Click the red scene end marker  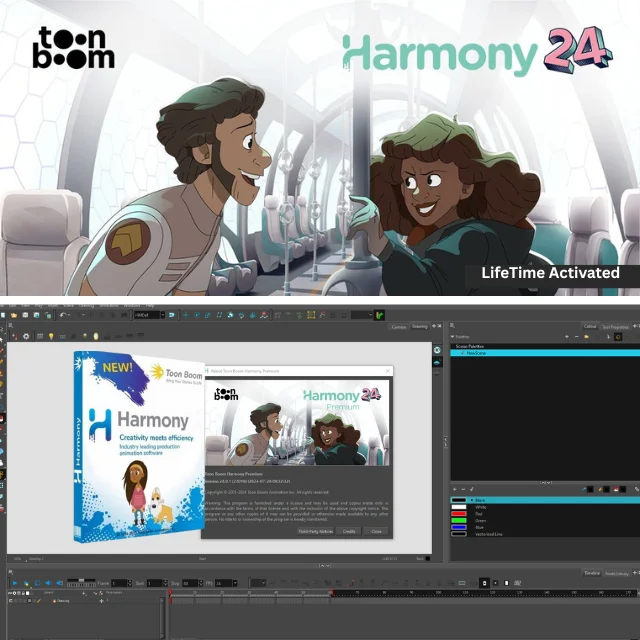332,592
